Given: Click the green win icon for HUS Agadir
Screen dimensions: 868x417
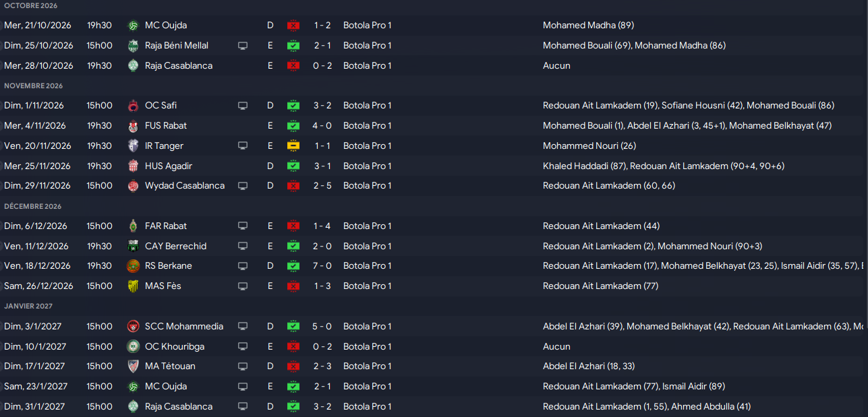Looking at the screenshot, I should pos(293,166).
